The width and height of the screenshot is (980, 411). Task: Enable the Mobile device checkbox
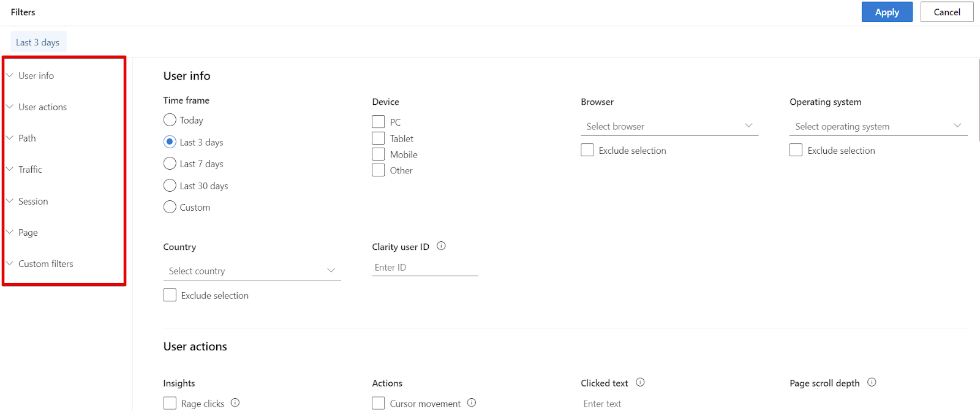[x=379, y=154]
